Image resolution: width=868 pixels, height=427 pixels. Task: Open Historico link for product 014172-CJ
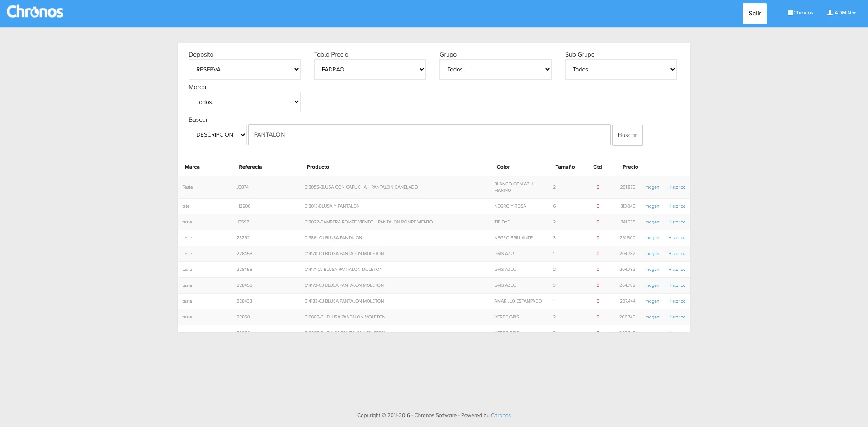pos(677,285)
